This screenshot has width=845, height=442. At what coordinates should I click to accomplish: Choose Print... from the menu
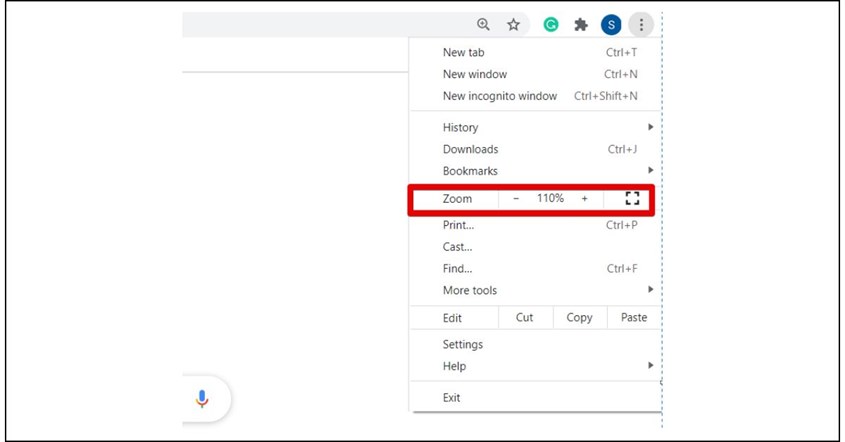click(536, 225)
